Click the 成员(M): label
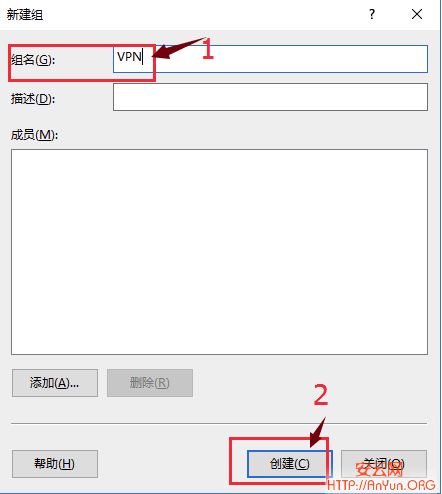The width and height of the screenshot is (442, 494). pyautogui.click(x=34, y=135)
